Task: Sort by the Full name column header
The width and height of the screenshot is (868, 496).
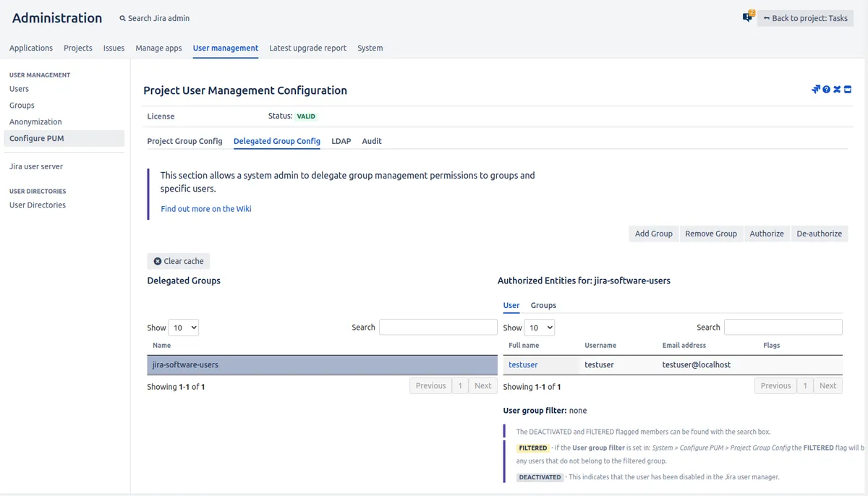Action: (524, 346)
